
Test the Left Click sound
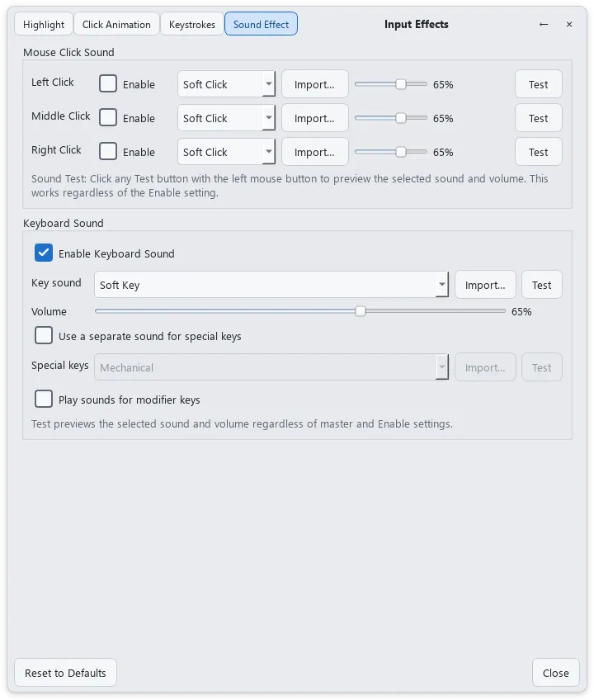point(538,84)
